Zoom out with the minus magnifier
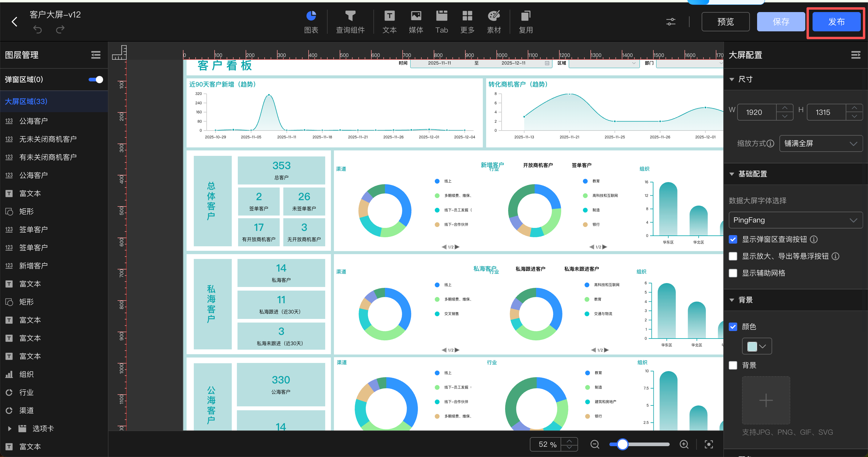The height and width of the screenshot is (457, 868). click(595, 444)
